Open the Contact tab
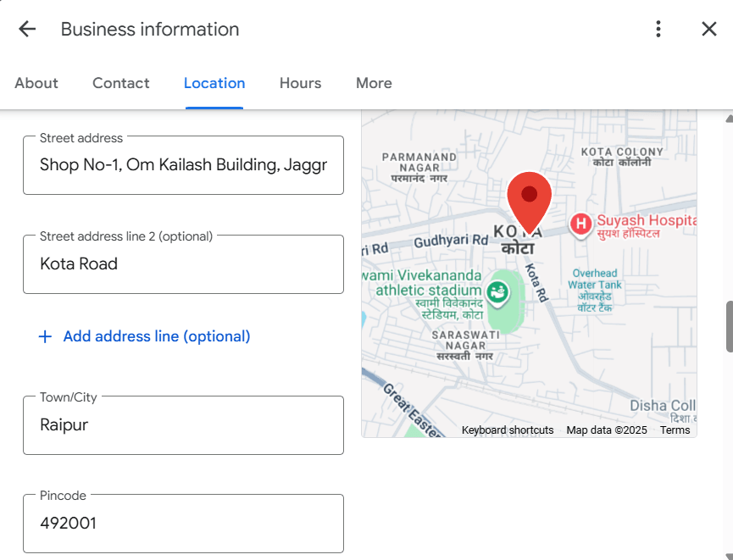The height and width of the screenshot is (560, 733). coord(121,83)
